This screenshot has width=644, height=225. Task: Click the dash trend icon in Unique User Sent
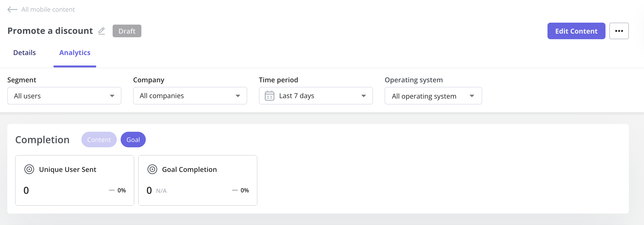(x=111, y=190)
